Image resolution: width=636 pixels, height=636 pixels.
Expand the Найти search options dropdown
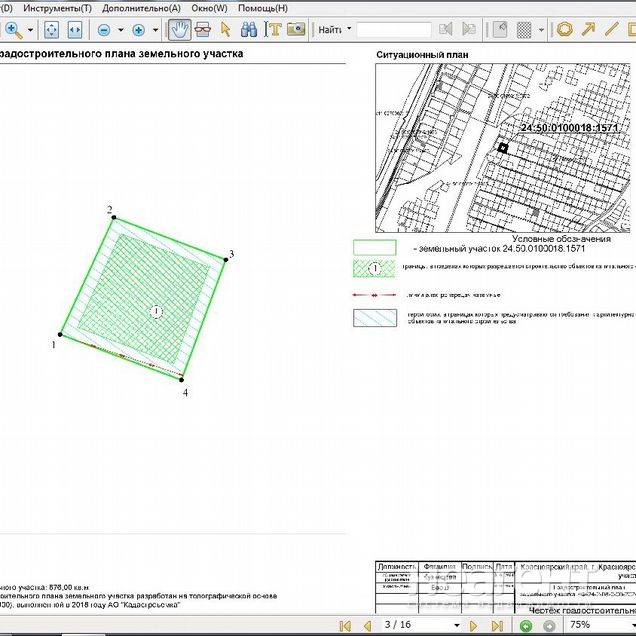click(x=347, y=30)
